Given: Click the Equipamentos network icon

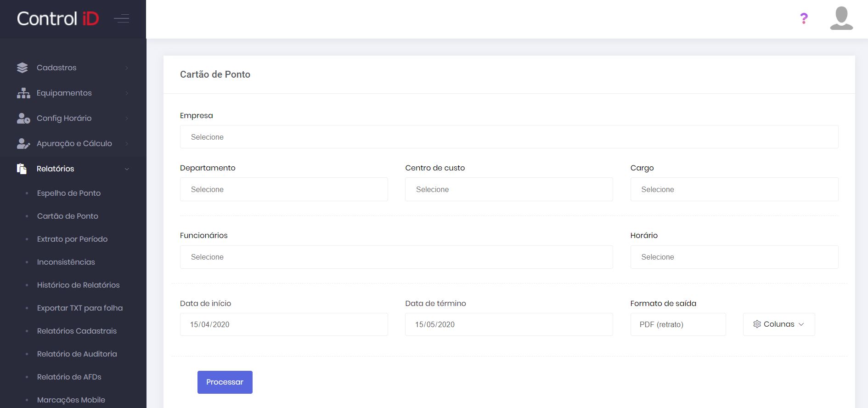Looking at the screenshot, I should (x=23, y=93).
